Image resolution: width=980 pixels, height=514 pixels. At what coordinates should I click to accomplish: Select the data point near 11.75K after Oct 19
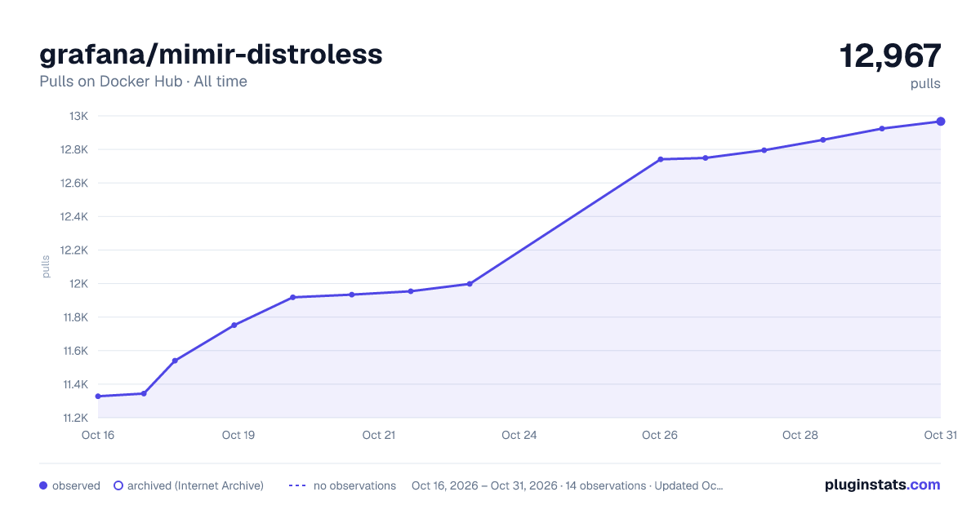click(x=234, y=325)
